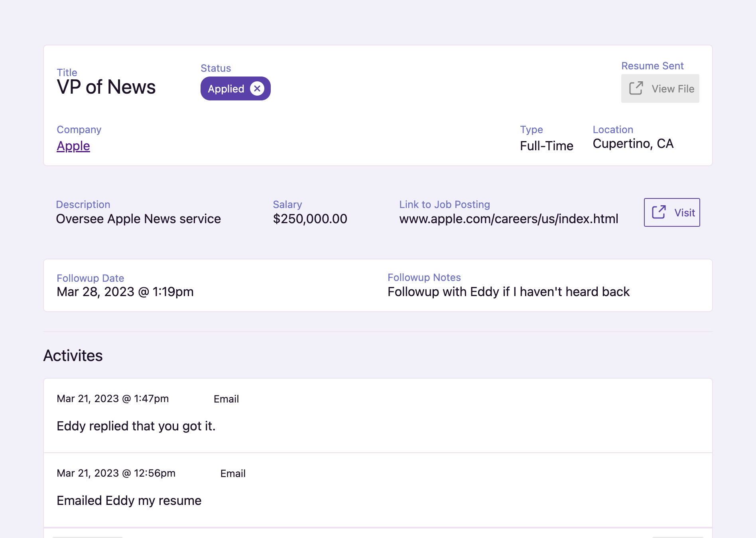Edit the Followup Date value
This screenshot has height=538, width=756.
click(x=125, y=292)
